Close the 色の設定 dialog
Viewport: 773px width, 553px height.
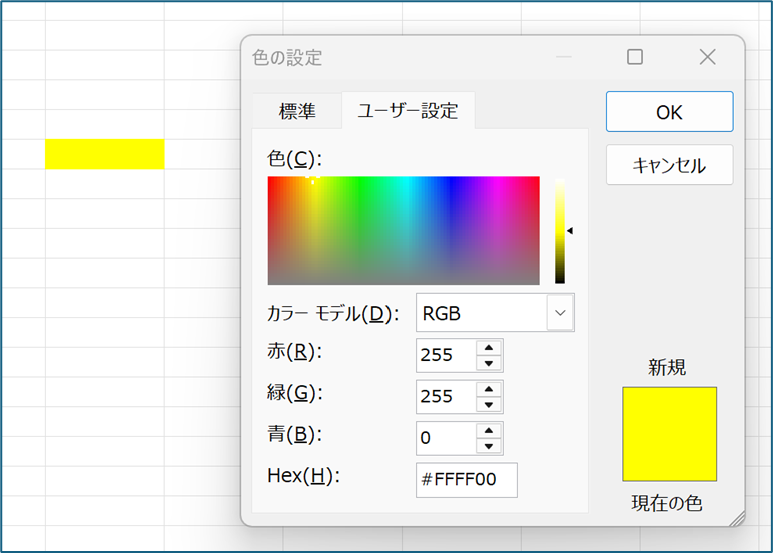pyautogui.click(x=707, y=58)
